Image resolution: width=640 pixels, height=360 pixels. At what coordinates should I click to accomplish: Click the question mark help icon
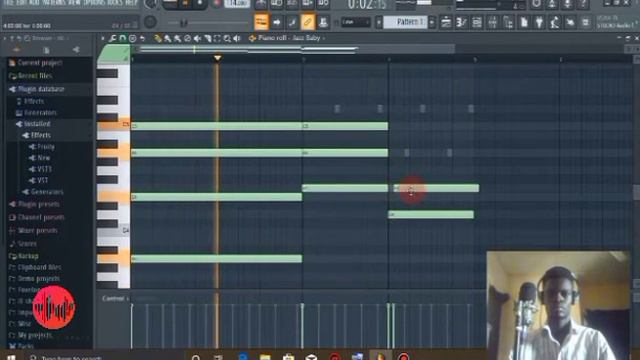583,4
